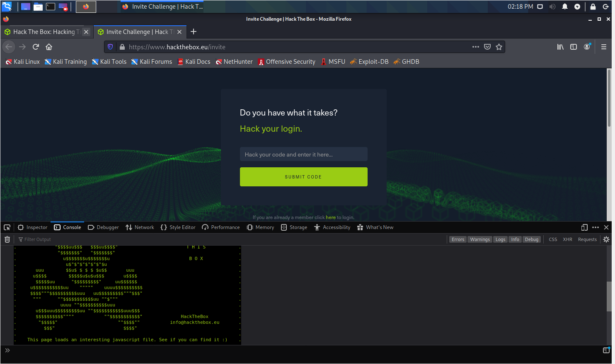Switch to the Debugger devtools tab

(x=103, y=227)
